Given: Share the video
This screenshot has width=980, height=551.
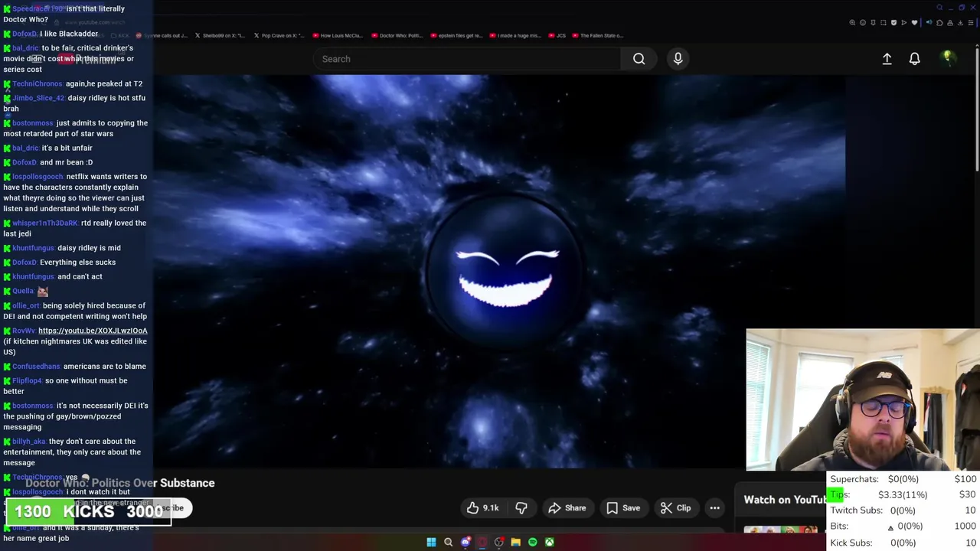Looking at the screenshot, I should tap(567, 508).
